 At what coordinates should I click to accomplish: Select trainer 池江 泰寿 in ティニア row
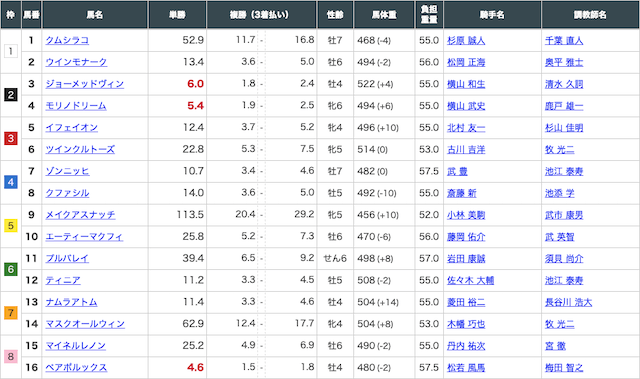[564, 280]
